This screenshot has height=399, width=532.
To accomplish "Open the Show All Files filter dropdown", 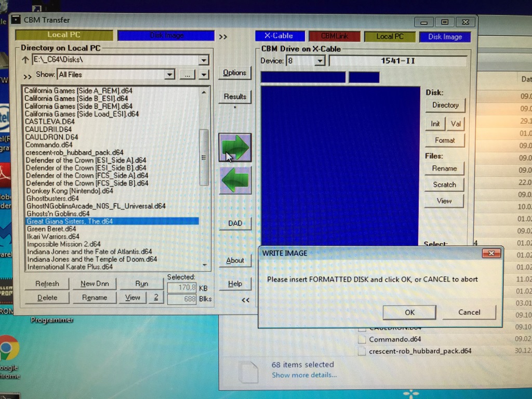I will tap(169, 75).
